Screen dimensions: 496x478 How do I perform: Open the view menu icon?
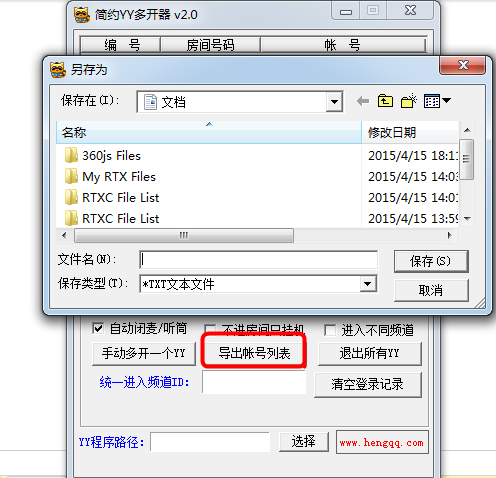click(x=437, y=101)
